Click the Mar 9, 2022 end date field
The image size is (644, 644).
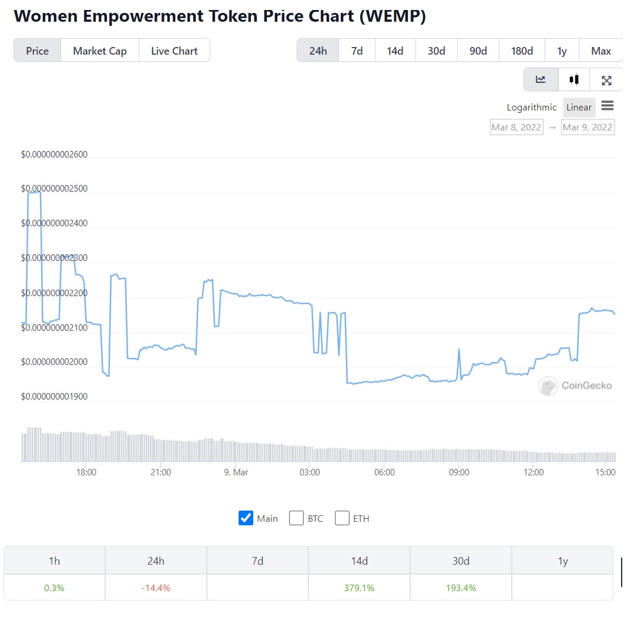tap(588, 127)
